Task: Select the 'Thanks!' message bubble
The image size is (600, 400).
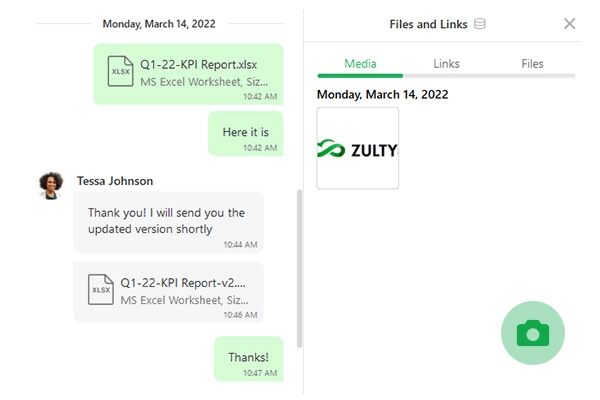Action: (x=249, y=359)
